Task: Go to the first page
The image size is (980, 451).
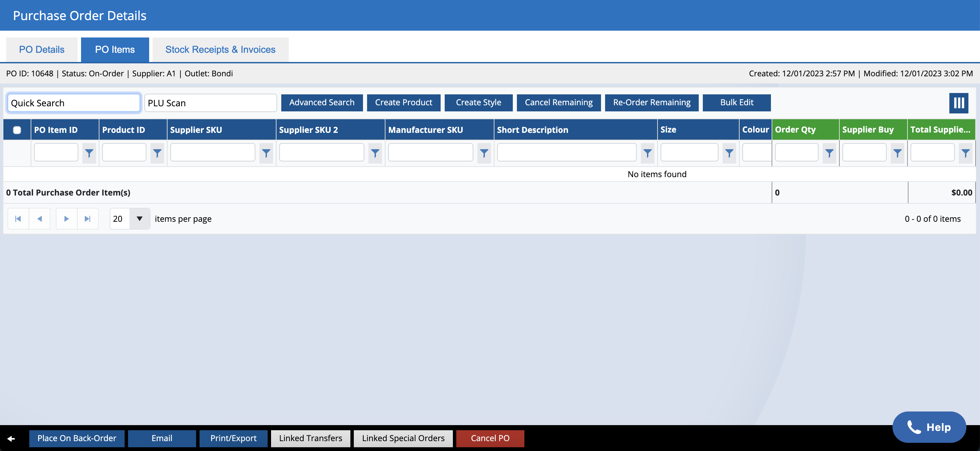Action: click(18, 218)
